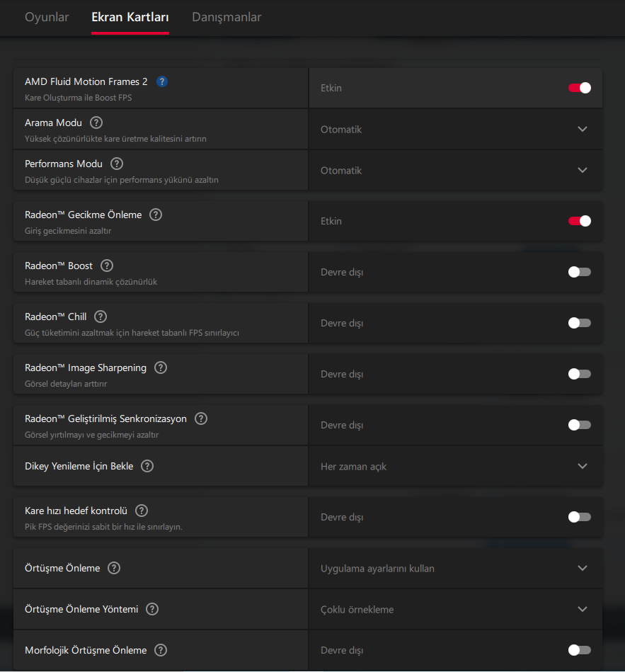The width and height of the screenshot is (625, 672).
Task: Open the Performans Modu dropdown
Action: 456,170
